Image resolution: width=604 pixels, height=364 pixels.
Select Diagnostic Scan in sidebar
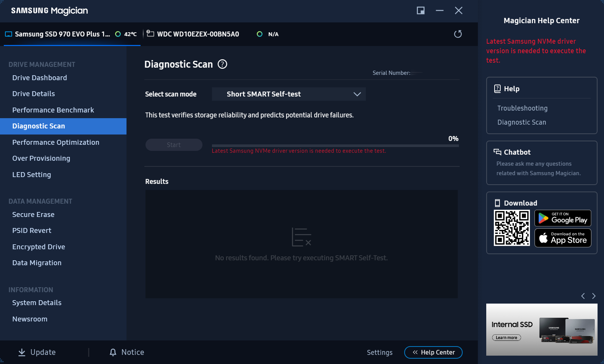pos(63,126)
